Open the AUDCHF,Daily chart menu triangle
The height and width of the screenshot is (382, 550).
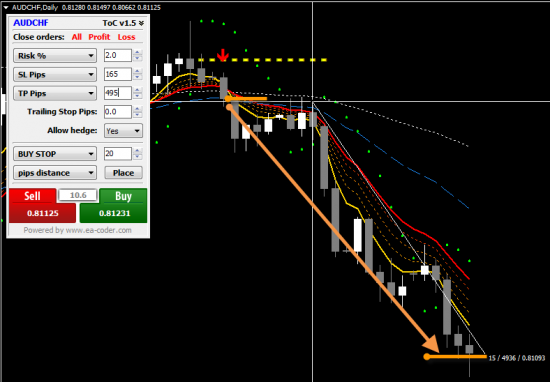[6, 7]
